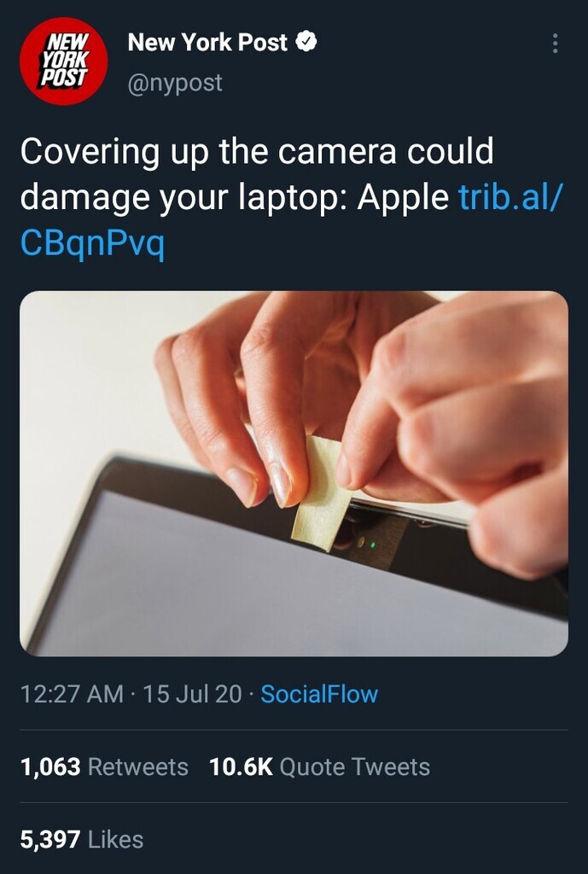Click the words "damage your laptop:"
The width and height of the screenshot is (588, 874).
184,197
